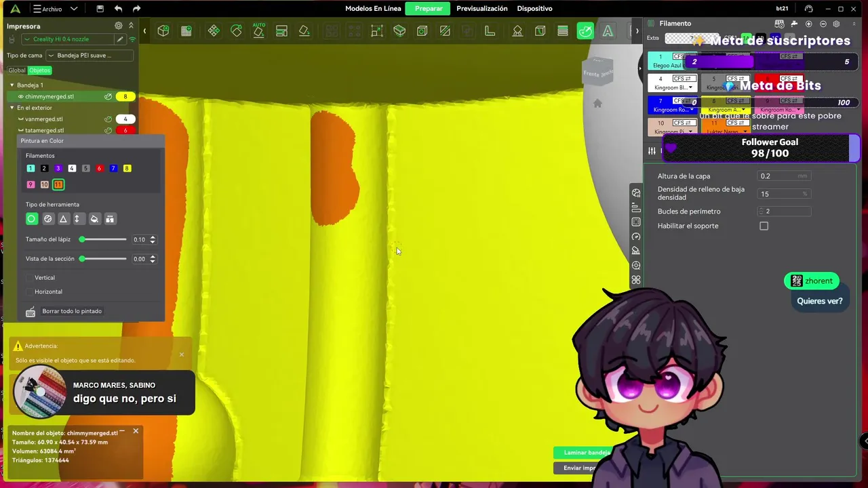Click the redo arrow
The width and height of the screenshot is (868, 488).
136,9
